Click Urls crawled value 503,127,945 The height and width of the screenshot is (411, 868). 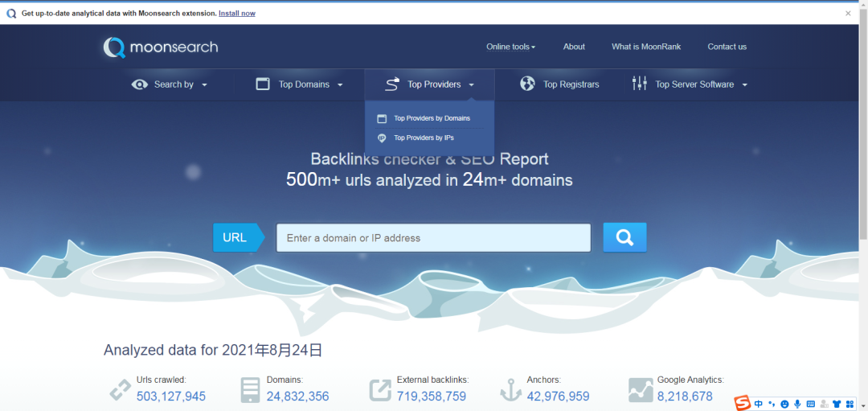[171, 396]
